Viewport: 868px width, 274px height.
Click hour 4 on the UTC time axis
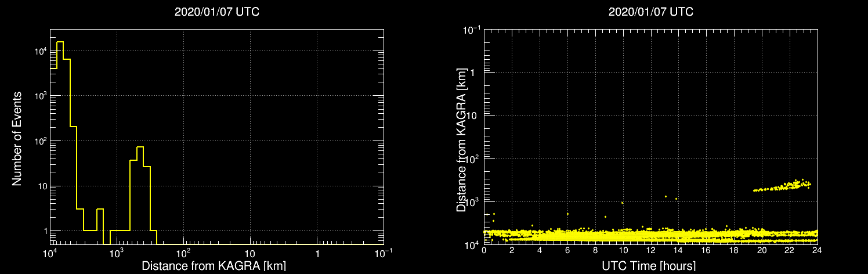540,250
